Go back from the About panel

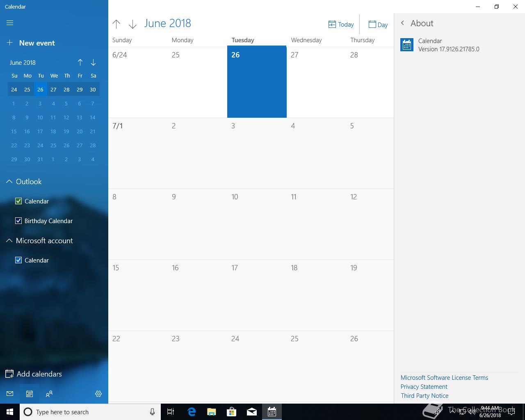pyautogui.click(x=403, y=23)
